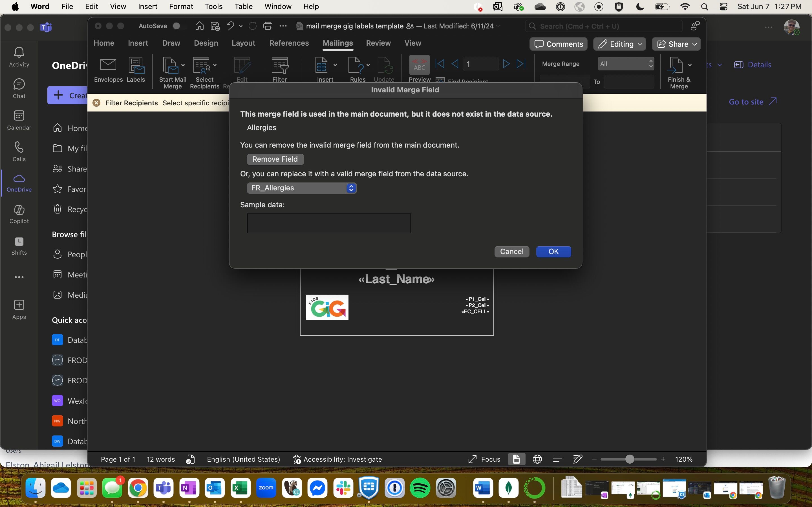Click the Remove Field button
The image size is (812, 507).
275,159
